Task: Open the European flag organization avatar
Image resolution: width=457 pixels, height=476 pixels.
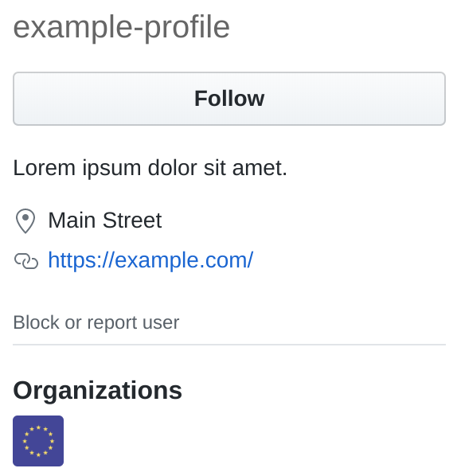Action: click(38, 440)
